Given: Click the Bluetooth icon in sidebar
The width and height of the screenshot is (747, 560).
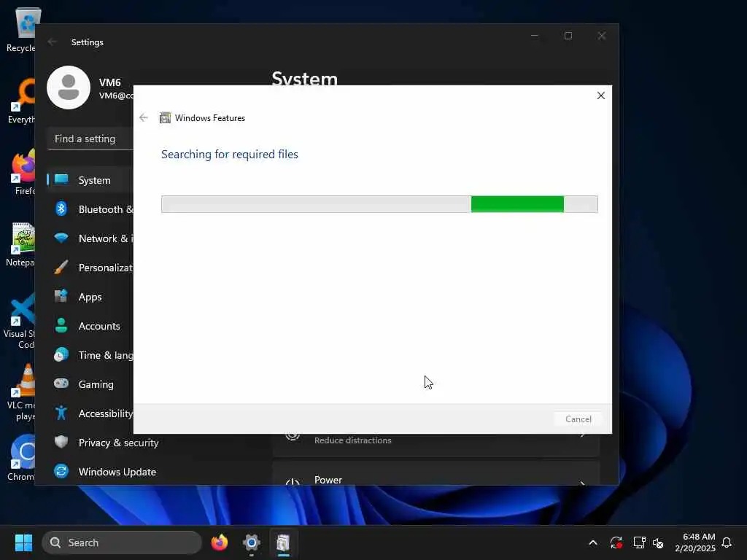Looking at the screenshot, I should pyautogui.click(x=61, y=209).
